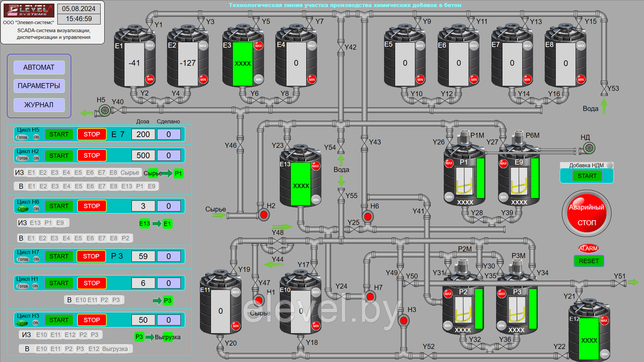The image size is (644, 362).
Task: Select pump H6 near valve Y43
Action: 367,217
